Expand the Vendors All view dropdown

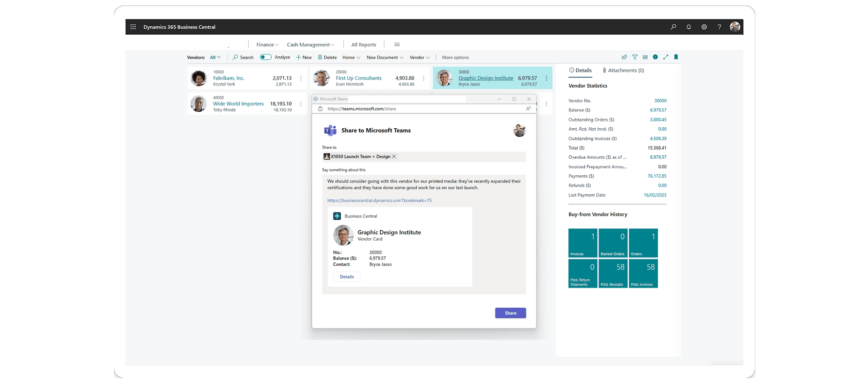pyautogui.click(x=215, y=58)
